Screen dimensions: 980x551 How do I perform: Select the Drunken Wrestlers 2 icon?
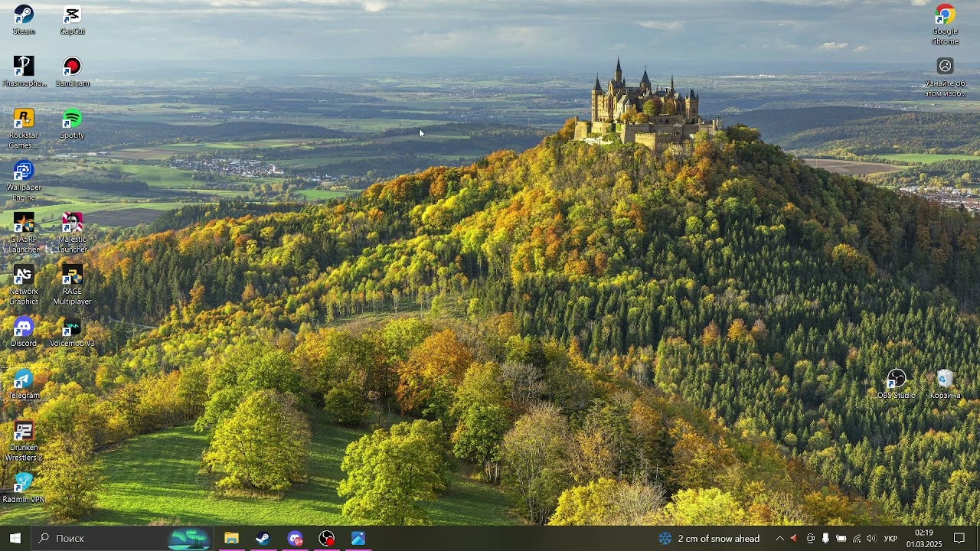24,441
